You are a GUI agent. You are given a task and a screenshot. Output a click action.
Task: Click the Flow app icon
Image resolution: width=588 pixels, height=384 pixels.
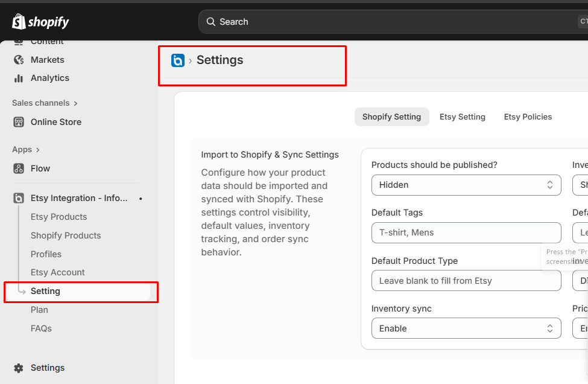click(19, 168)
